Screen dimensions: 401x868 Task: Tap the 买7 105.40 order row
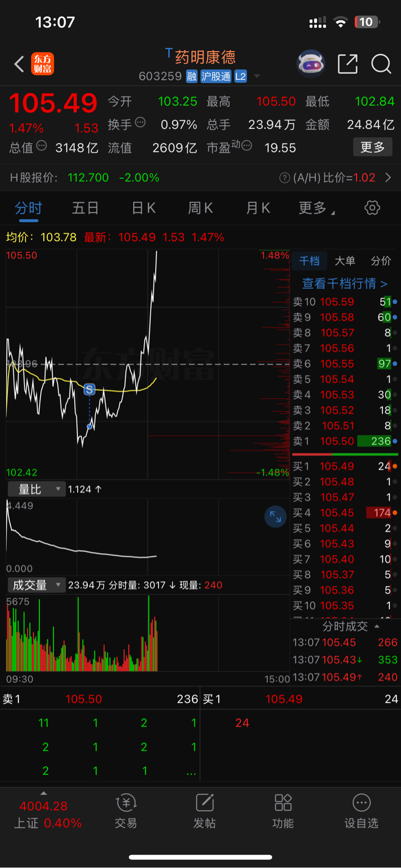(x=345, y=559)
